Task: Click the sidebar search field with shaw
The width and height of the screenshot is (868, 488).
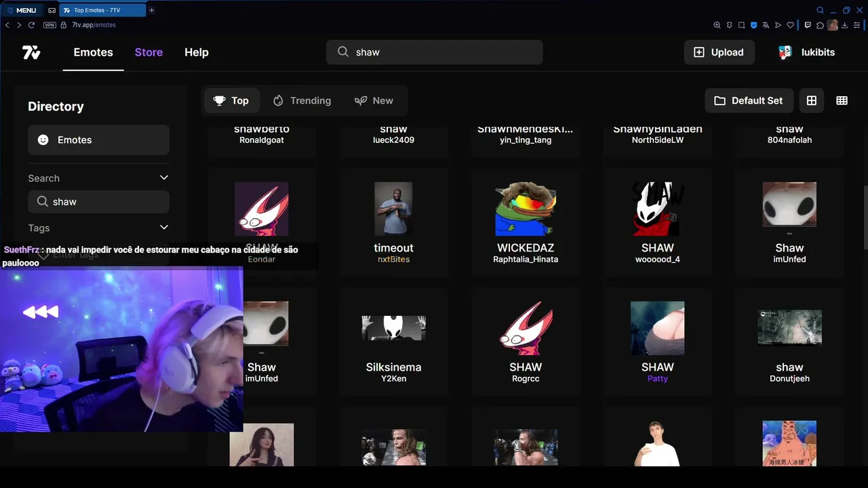Action: click(x=99, y=201)
